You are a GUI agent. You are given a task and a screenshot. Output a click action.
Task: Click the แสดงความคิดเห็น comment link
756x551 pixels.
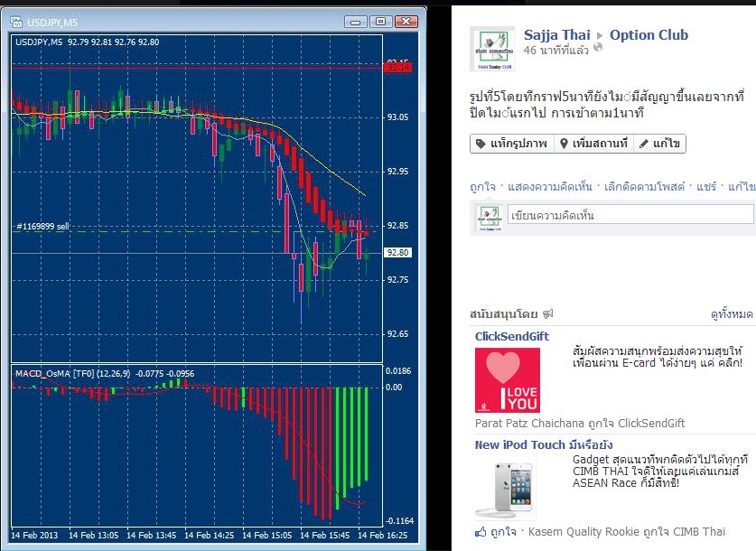(550, 187)
